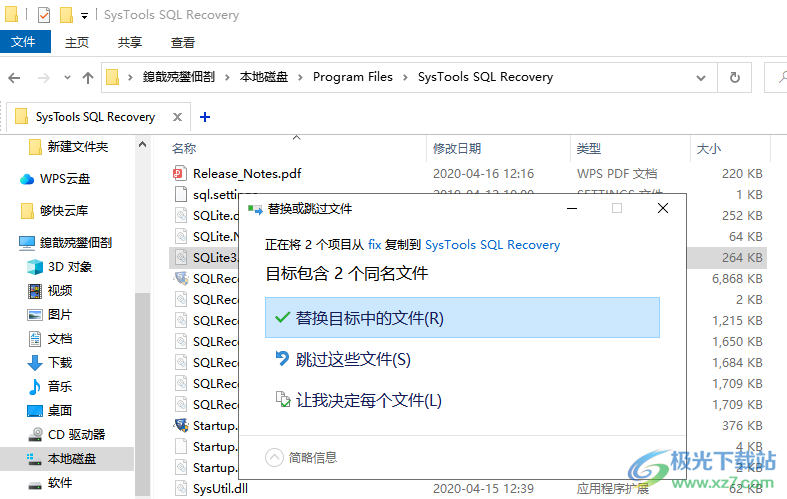Sort files by 修改日期 column
787x499 pixels.
tap(457, 149)
